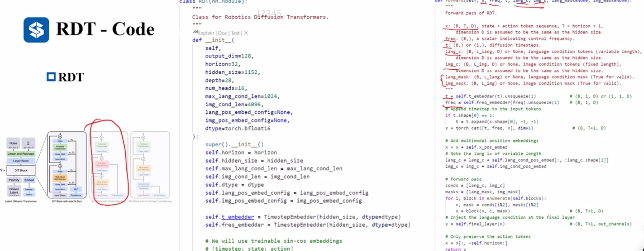Click the 'img_mask: (B, L_img)' docstring line
644x251 pixels.
coord(533,84)
